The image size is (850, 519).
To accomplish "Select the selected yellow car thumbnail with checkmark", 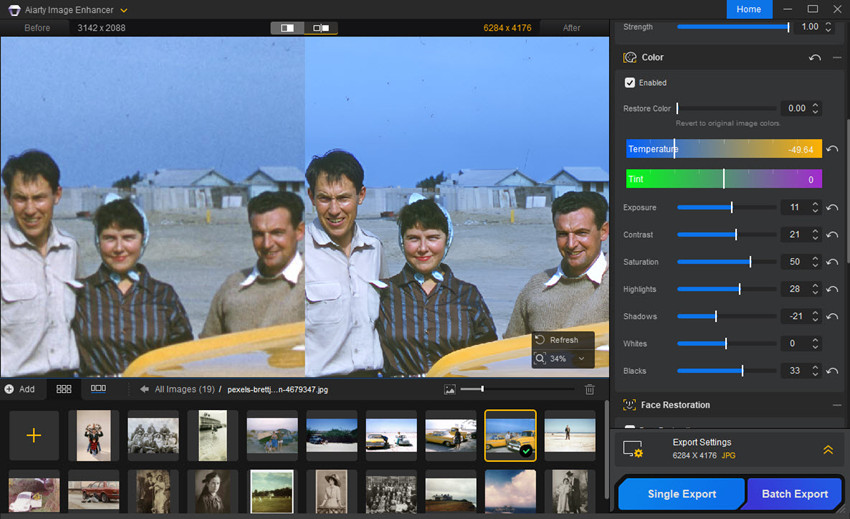I will pos(510,435).
